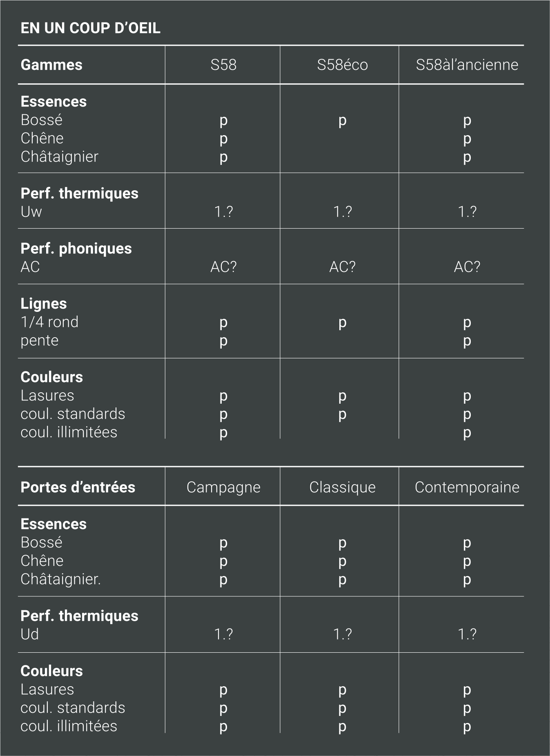This screenshot has width=550, height=756.
Task: Click the "Ud" row label
Action: tap(30, 634)
